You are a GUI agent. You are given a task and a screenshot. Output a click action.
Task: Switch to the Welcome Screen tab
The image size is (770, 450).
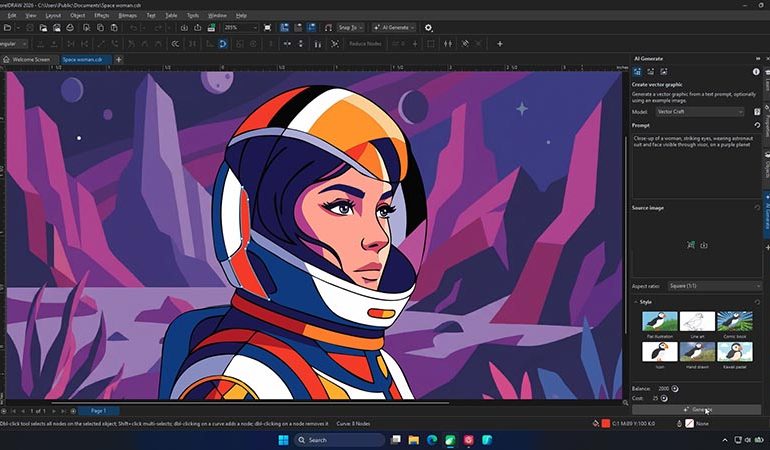(30, 59)
